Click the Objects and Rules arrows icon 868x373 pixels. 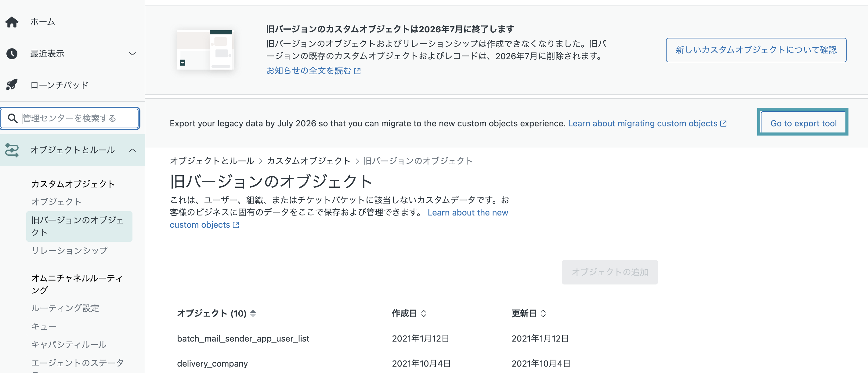pyautogui.click(x=12, y=150)
